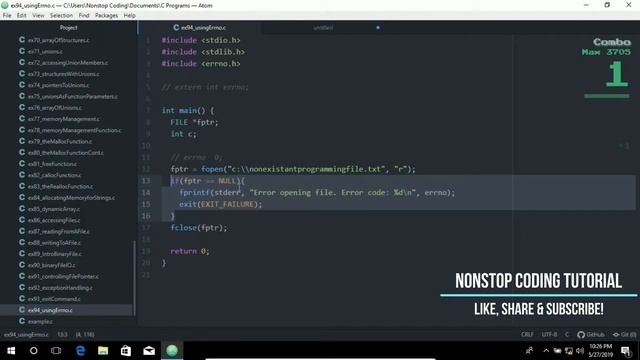Open the Help menu
The height and width of the screenshot is (360, 640).
tap(129, 16)
